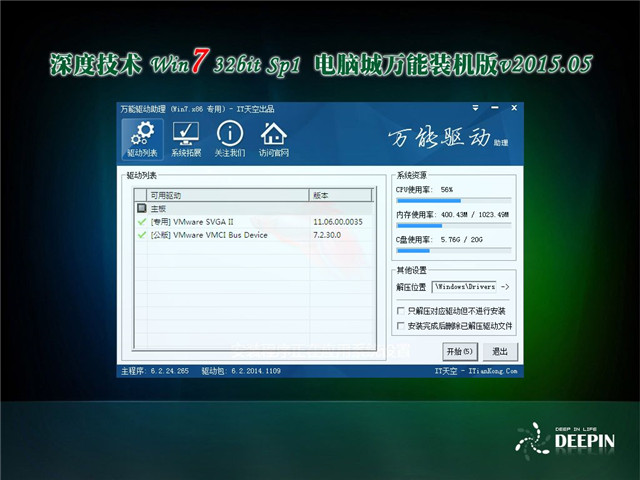Open the 驱动列表 gears icon tab
The height and width of the screenshot is (480, 640).
(142, 139)
